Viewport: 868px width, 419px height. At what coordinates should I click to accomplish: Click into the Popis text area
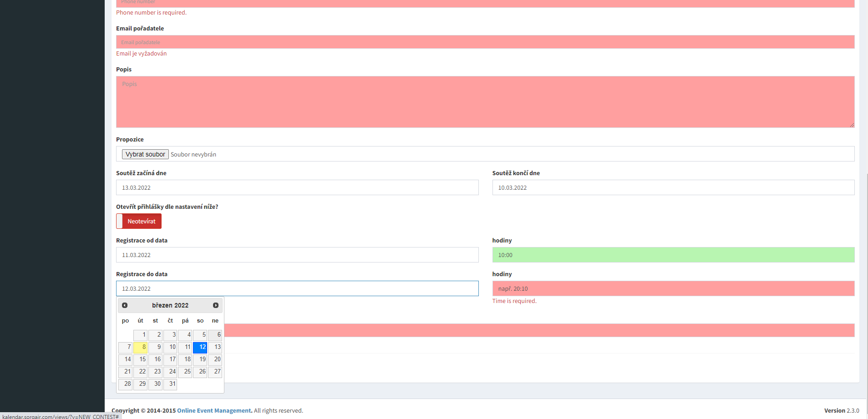pos(485,102)
